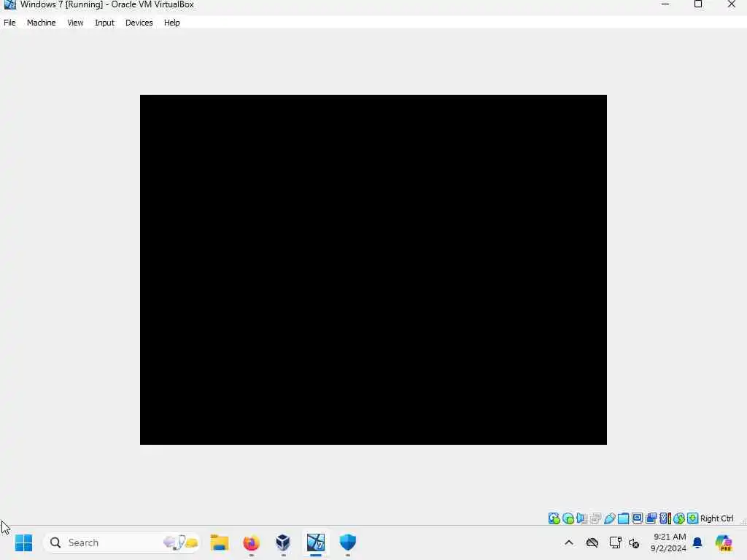This screenshot has height=560, width=747.
Task: Open the Devices menu
Action: (139, 23)
